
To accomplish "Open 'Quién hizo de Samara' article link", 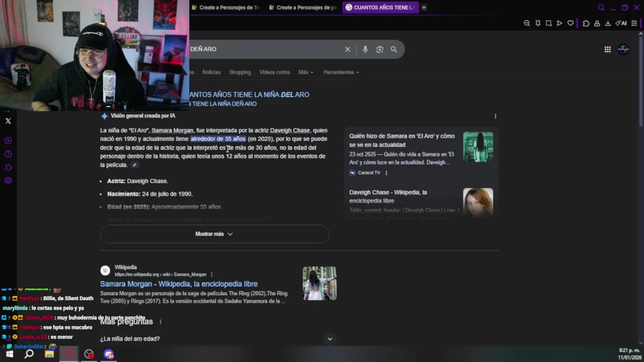I will pos(402,140).
